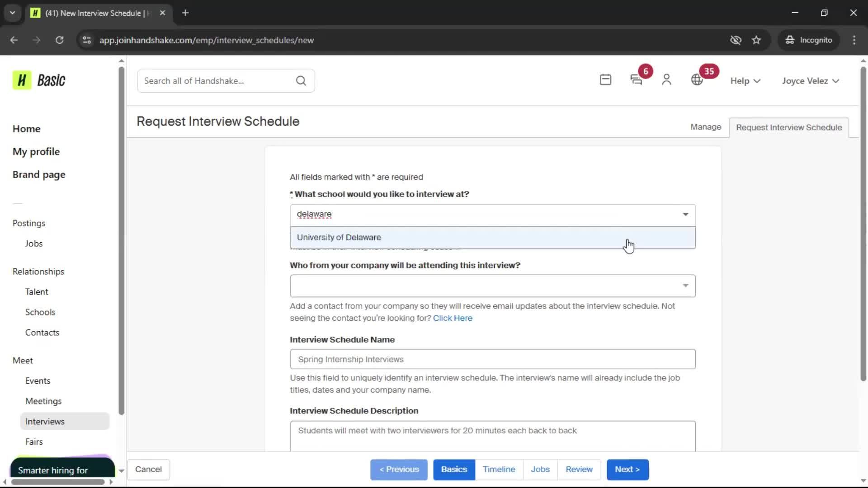Open Jobs under Postings
This screenshot has height=488, width=868.
click(x=34, y=244)
